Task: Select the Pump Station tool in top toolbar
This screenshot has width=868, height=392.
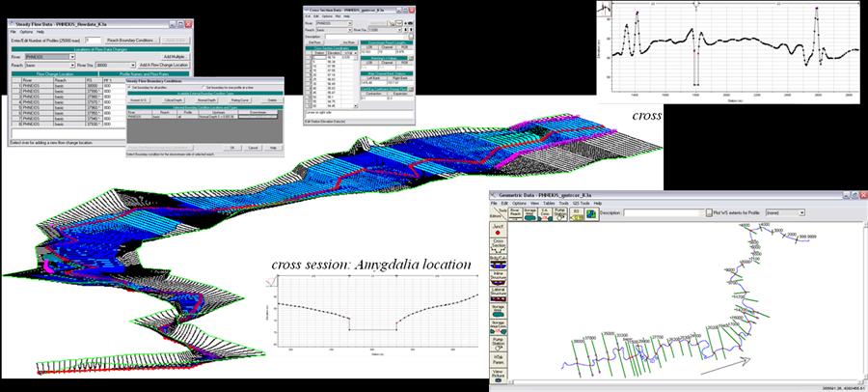Action: (x=560, y=214)
